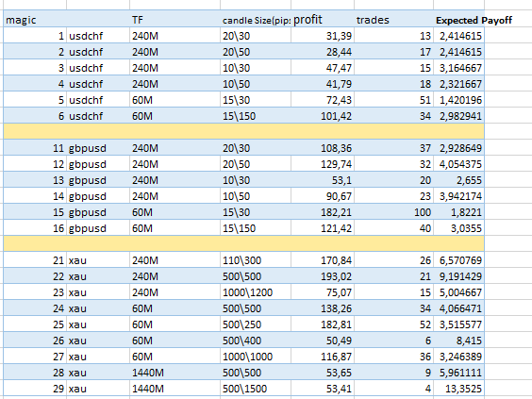The image size is (532, 399).
Task: Select expected payoff 4,066471
Action: coord(458,308)
